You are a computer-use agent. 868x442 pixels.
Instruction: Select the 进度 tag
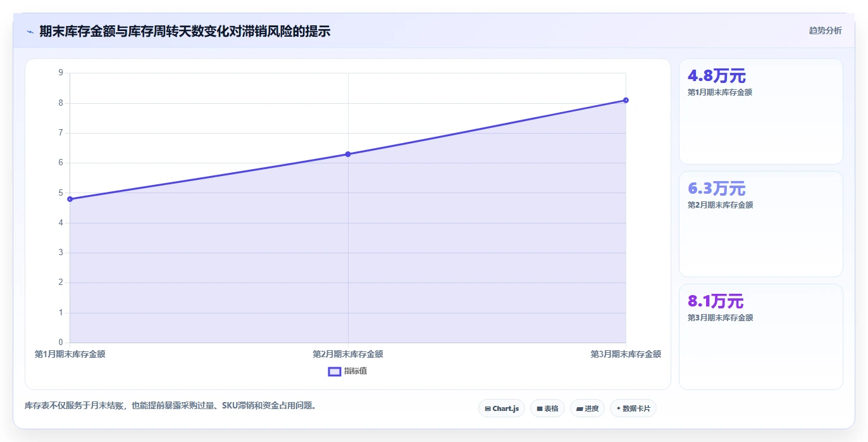pyautogui.click(x=587, y=408)
